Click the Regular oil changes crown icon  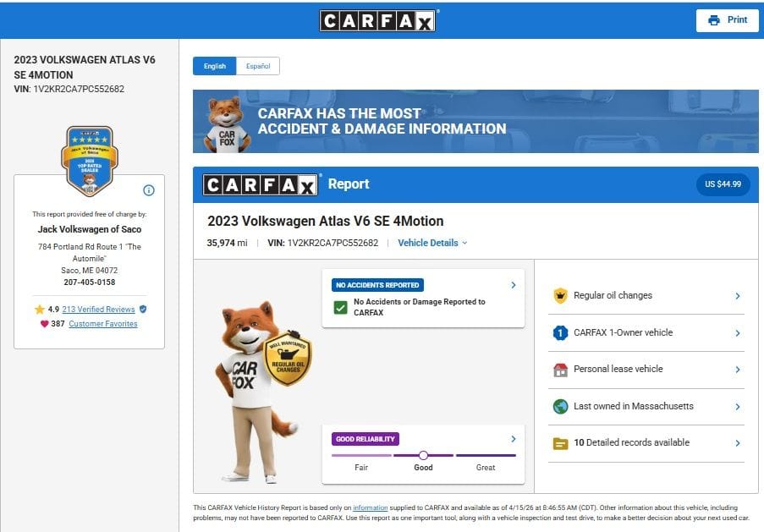pyautogui.click(x=559, y=296)
